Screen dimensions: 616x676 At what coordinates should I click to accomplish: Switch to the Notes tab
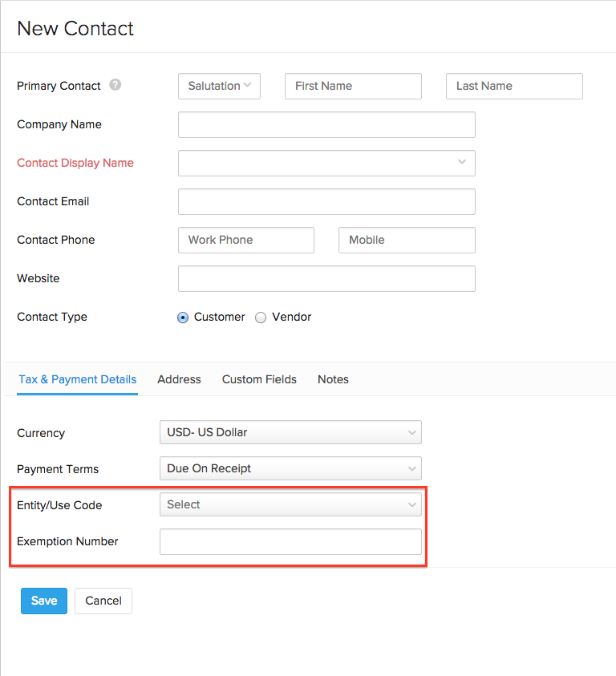333,379
